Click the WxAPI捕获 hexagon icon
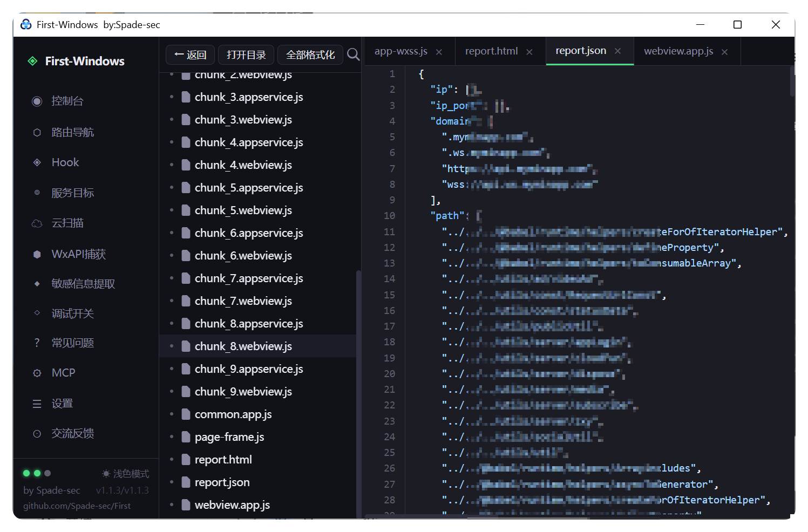This screenshot has height=532, width=808. click(x=37, y=254)
